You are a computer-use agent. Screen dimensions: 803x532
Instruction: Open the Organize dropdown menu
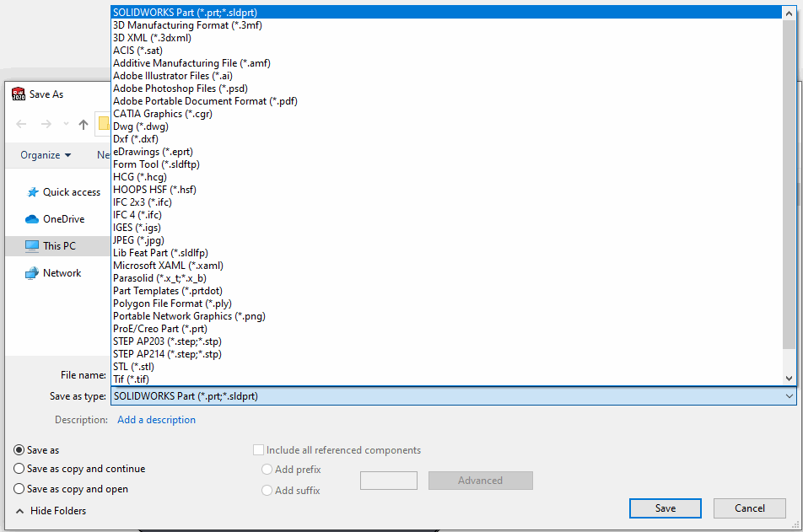click(46, 154)
